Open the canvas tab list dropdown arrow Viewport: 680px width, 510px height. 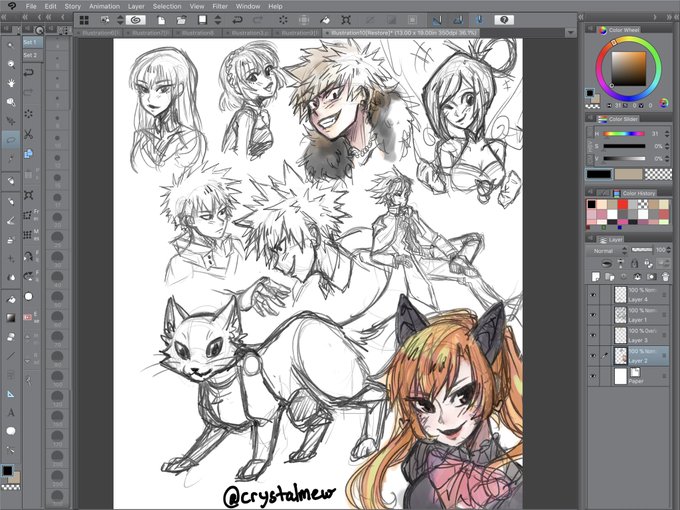pos(571,33)
